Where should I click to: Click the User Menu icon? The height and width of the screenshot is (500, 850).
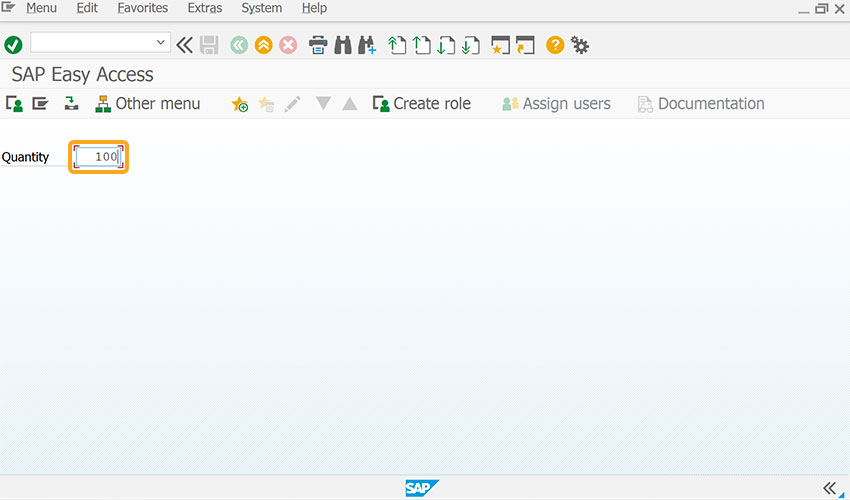click(x=15, y=104)
